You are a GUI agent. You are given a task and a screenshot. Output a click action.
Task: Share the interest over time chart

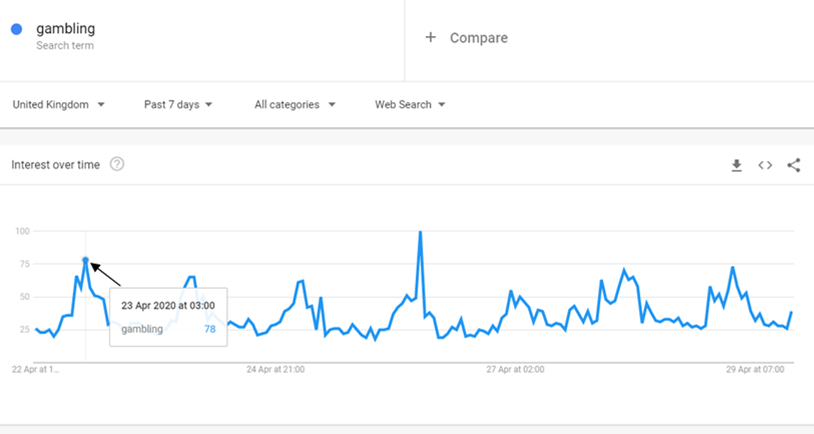[x=793, y=165]
